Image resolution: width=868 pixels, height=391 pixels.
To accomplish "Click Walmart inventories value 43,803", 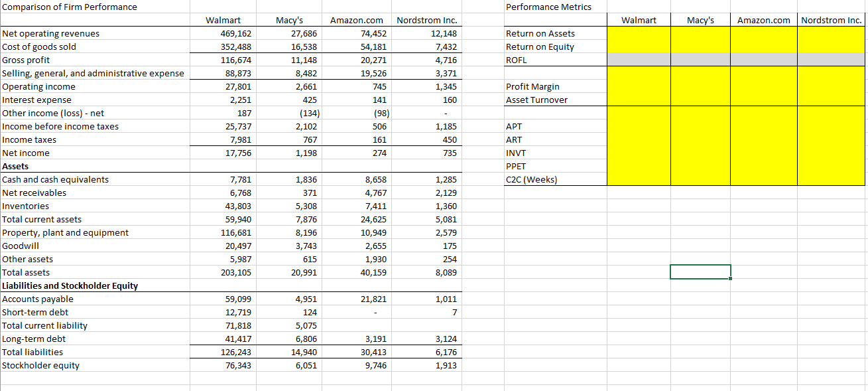I will (x=238, y=206).
